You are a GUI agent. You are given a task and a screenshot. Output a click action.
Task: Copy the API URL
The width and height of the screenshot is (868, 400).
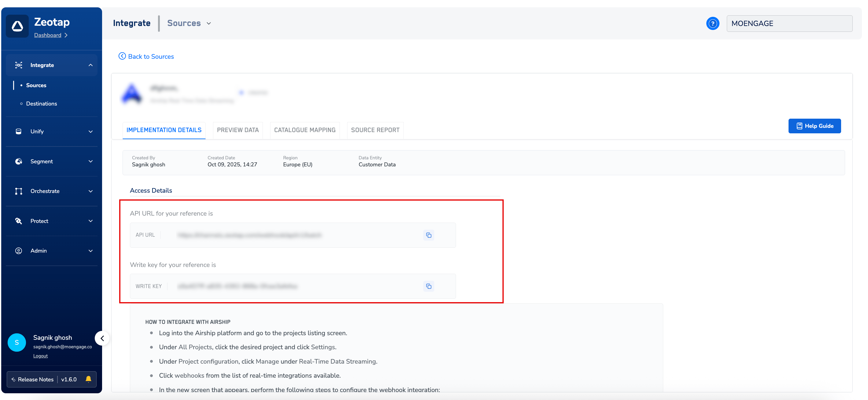[428, 235]
